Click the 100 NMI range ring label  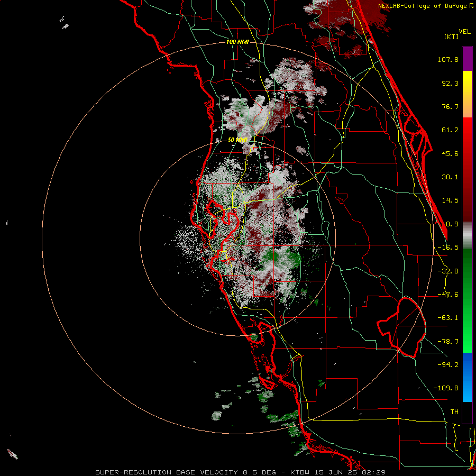(237, 42)
